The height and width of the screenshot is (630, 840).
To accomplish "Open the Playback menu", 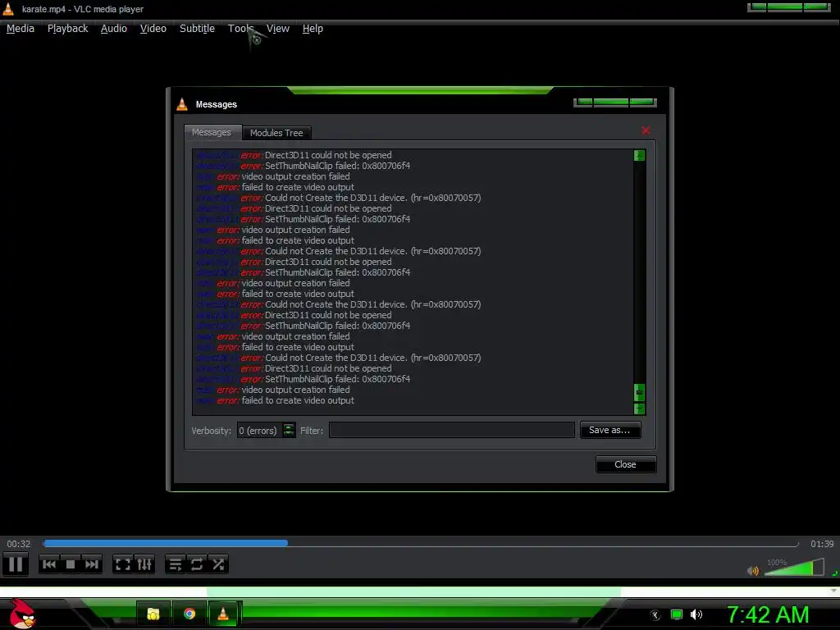I will coord(67,29).
